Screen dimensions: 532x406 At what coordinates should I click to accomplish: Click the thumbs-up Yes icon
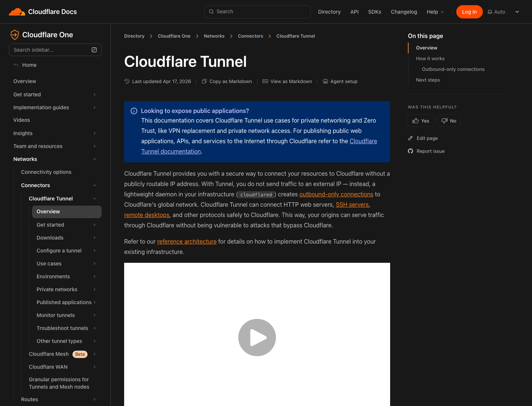[x=416, y=121]
